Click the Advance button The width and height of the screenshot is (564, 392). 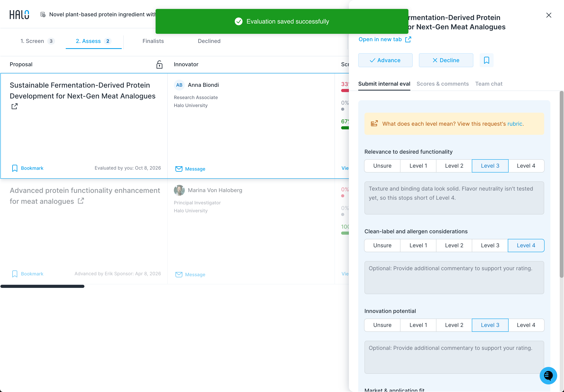(385, 60)
